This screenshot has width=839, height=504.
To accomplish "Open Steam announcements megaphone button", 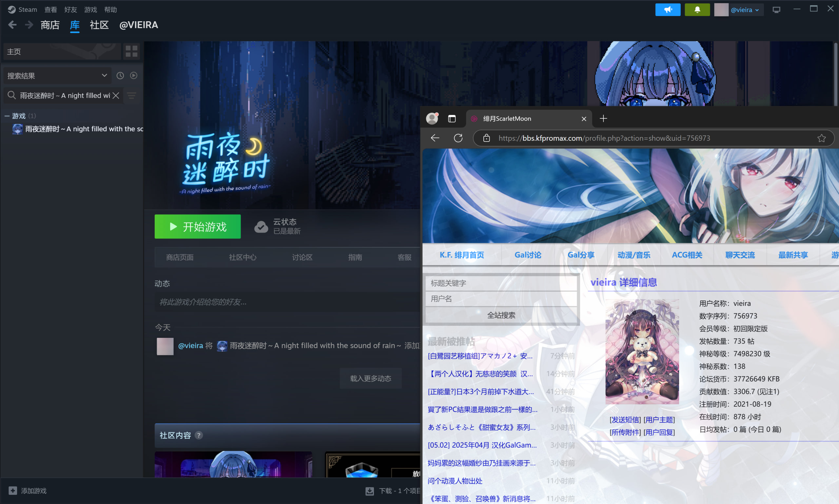I will [668, 10].
